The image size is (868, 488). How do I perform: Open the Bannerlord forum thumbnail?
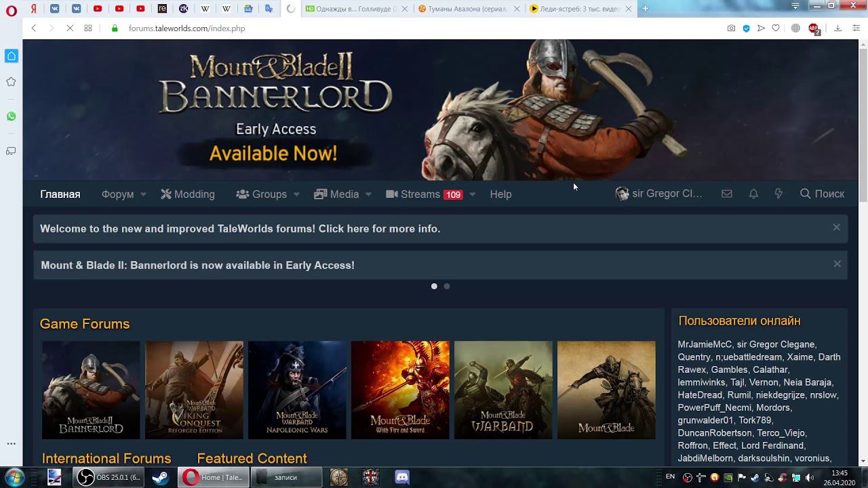91,390
